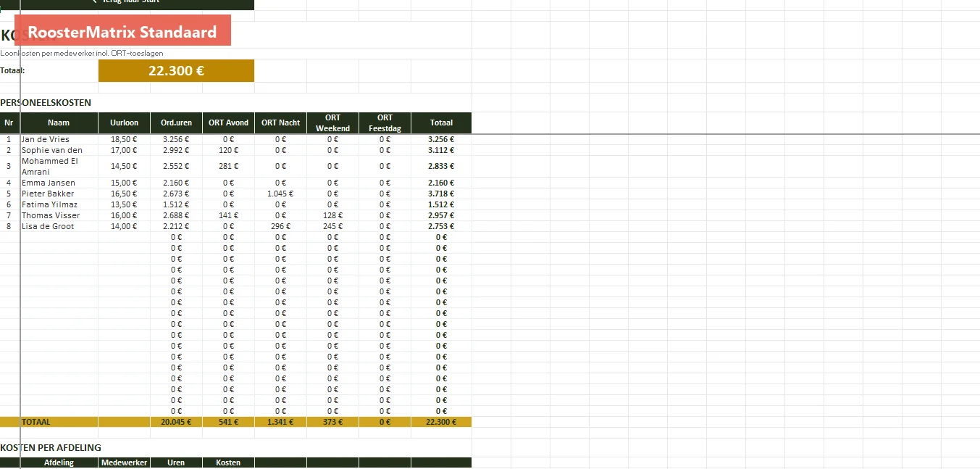Screen dimensions: 980x469
Task: Select Jan de Vries's hourly wage 18,50 €
Action: (x=124, y=139)
